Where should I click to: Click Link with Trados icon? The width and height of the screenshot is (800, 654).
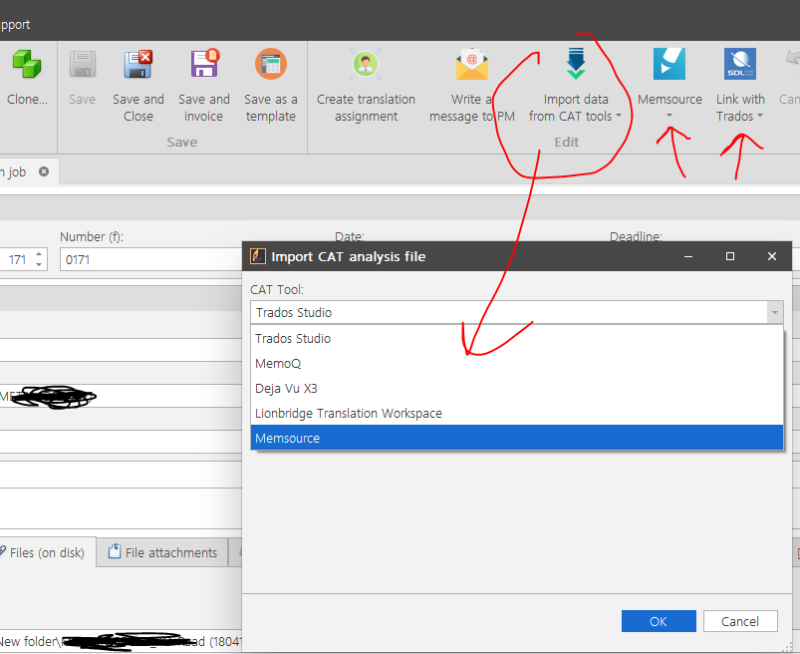[x=740, y=64]
